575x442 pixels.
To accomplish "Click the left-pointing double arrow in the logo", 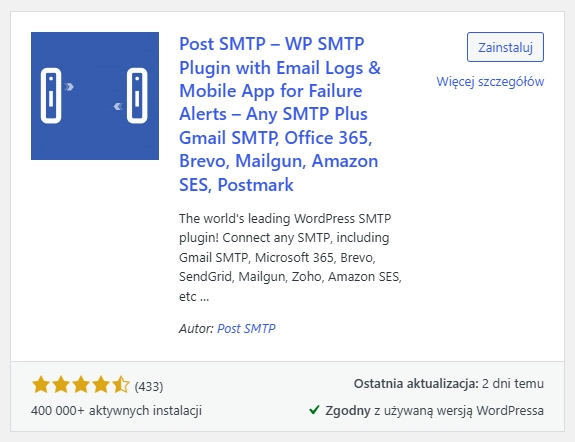I will [x=118, y=106].
